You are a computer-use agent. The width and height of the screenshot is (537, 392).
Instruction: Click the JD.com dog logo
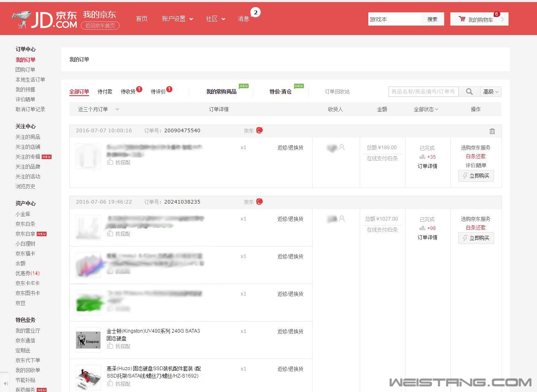point(22,19)
